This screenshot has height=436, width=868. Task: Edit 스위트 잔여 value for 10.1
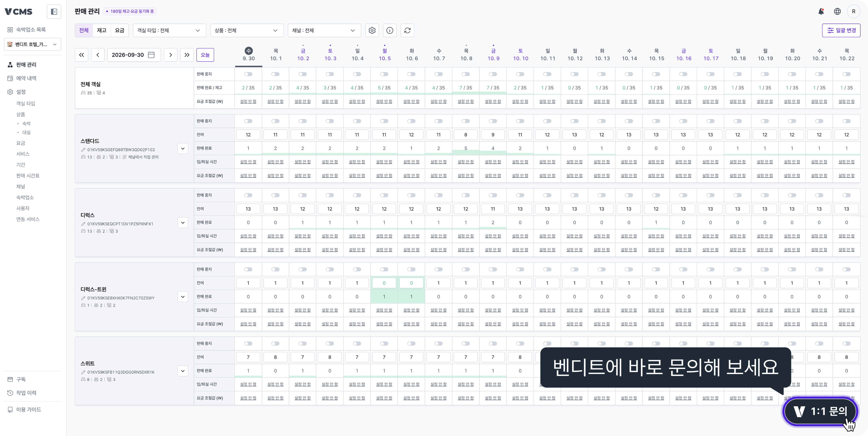(276, 357)
